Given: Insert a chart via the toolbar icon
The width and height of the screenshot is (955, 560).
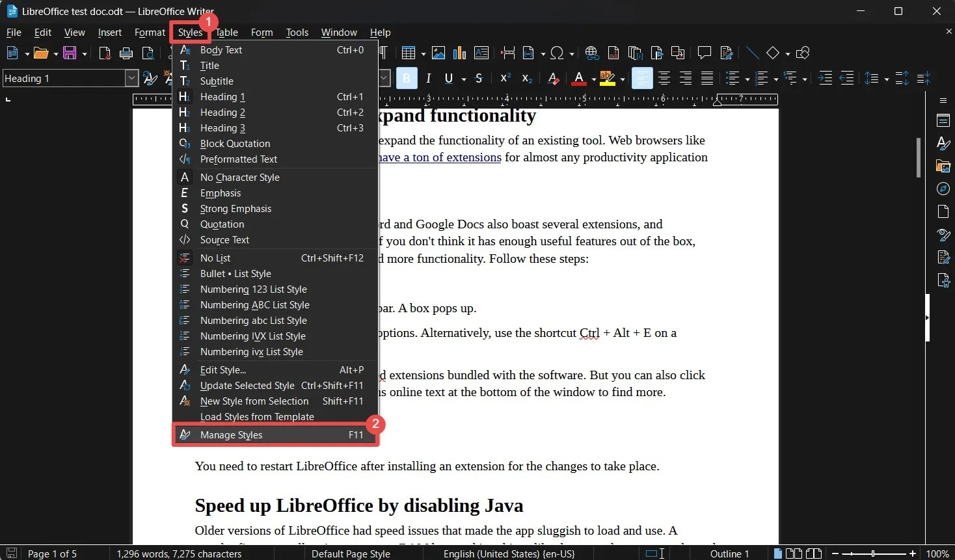Looking at the screenshot, I should coord(460,53).
